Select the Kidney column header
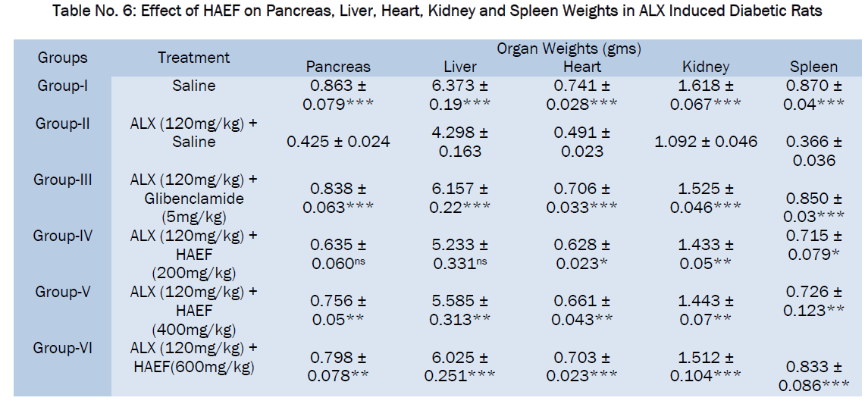This screenshot has height=404, width=868. click(x=706, y=67)
